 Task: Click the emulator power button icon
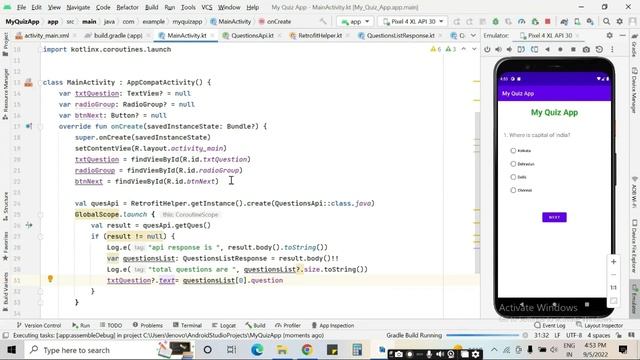click(x=487, y=49)
